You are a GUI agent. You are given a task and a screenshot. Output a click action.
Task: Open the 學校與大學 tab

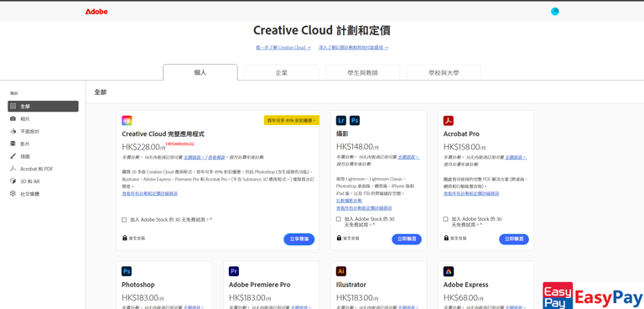pyautogui.click(x=444, y=72)
